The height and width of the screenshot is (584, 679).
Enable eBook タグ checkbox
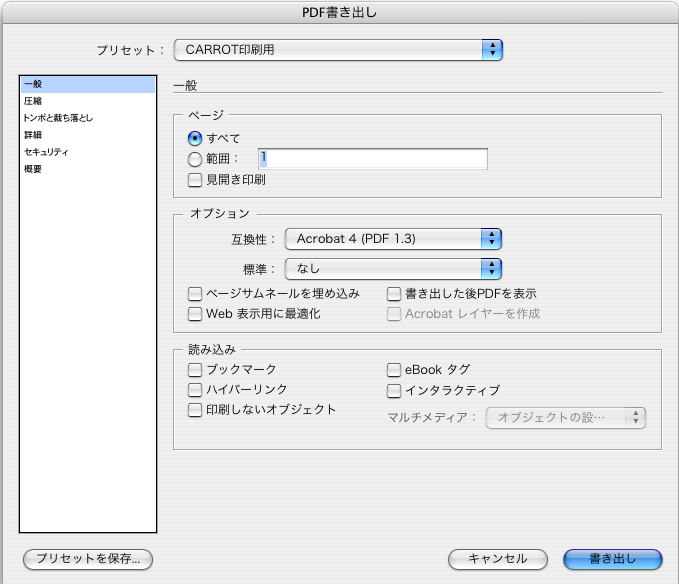[394, 370]
